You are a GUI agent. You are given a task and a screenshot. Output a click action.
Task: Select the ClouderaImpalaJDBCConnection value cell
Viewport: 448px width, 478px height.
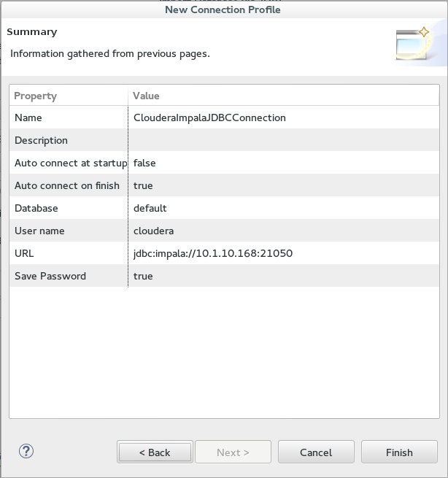[209, 117]
